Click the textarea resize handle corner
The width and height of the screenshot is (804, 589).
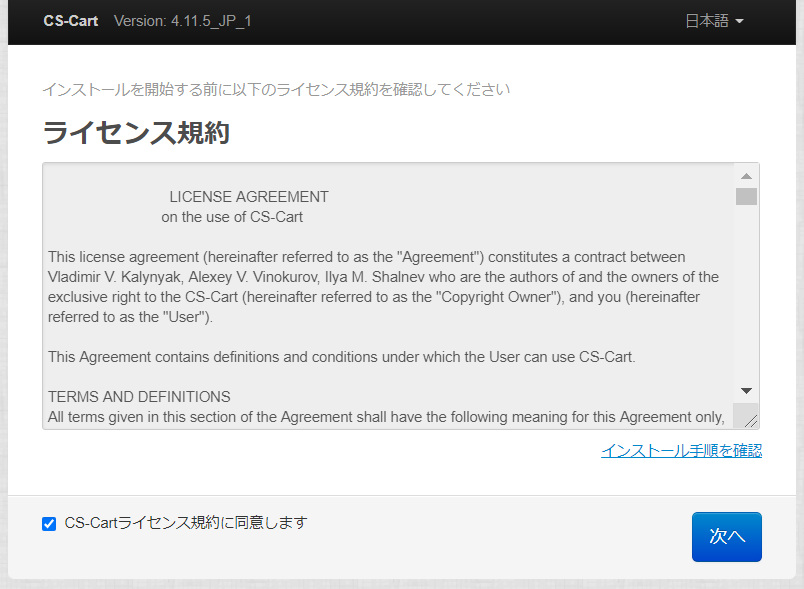[x=750, y=421]
